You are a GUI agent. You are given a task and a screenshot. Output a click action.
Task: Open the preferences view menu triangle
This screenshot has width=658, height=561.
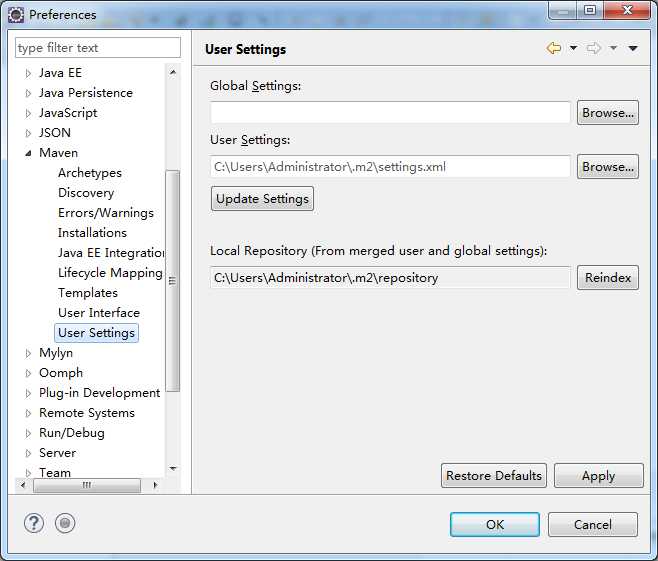(x=633, y=49)
